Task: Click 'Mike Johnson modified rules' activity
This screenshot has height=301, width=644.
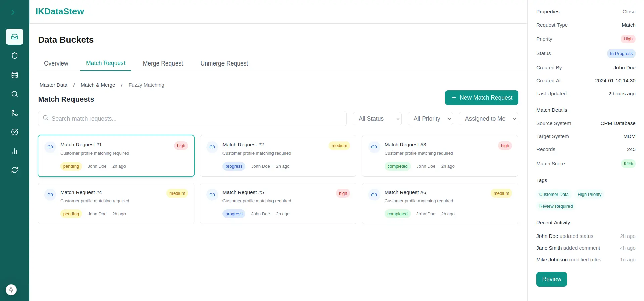Action: point(568,260)
